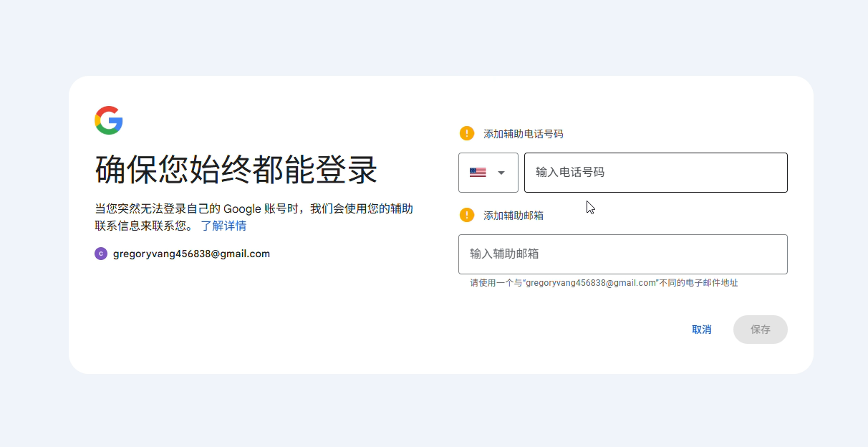This screenshot has width=868, height=447.
Task: Open the country selector box with the flag
Action: pos(488,173)
